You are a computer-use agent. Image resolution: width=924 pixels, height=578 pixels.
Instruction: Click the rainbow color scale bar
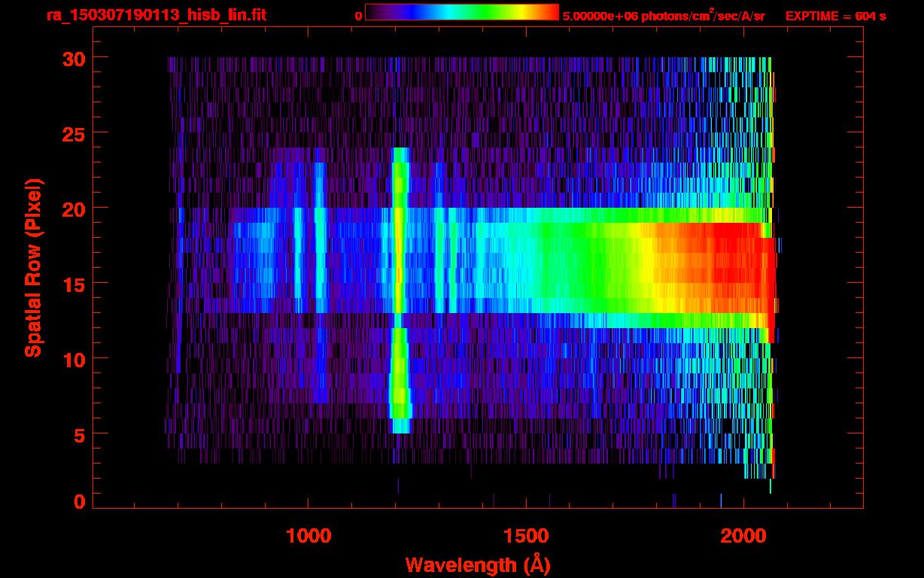(x=462, y=12)
